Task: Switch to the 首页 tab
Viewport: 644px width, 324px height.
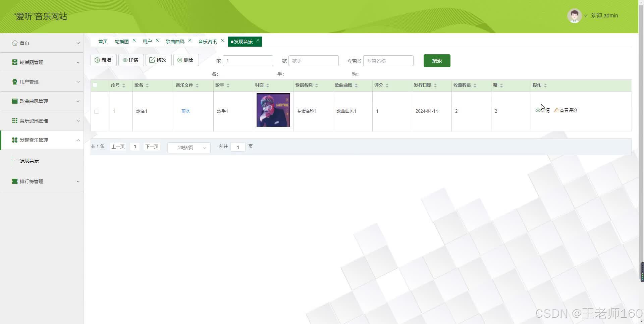Action: pos(103,42)
